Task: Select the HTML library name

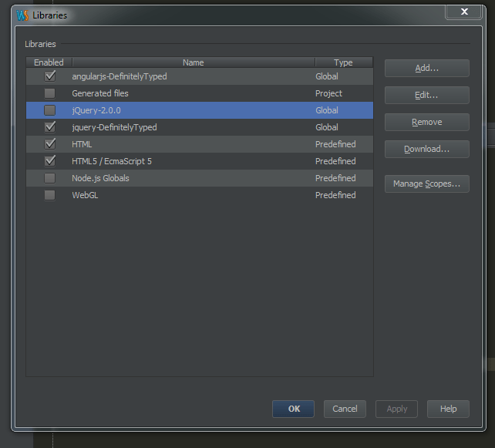Action: (82, 144)
